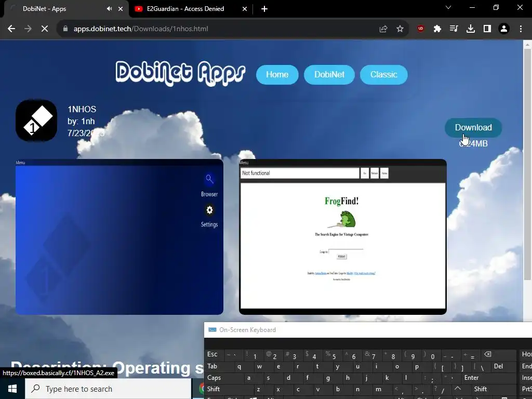Click the taskbar search box
Viewport: 532px width, 399px height.
point(108,389)
